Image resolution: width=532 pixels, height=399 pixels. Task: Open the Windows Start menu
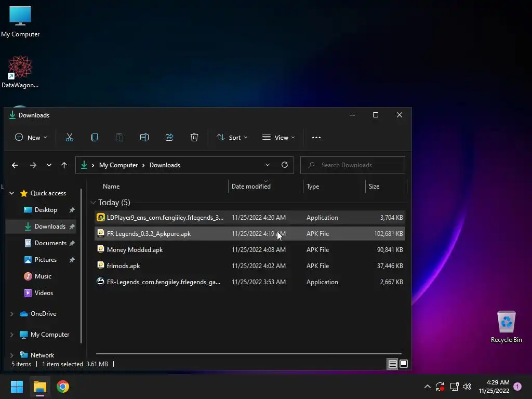coord(17,387)
